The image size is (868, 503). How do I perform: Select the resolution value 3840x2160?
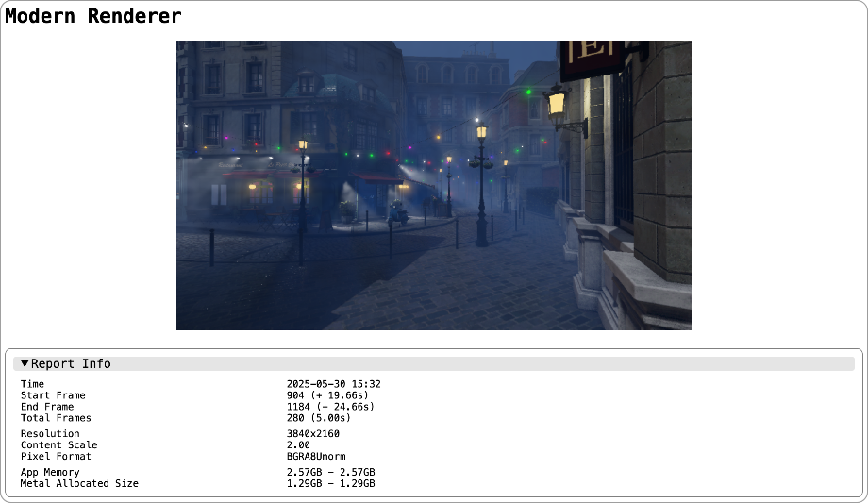point(313,434)
